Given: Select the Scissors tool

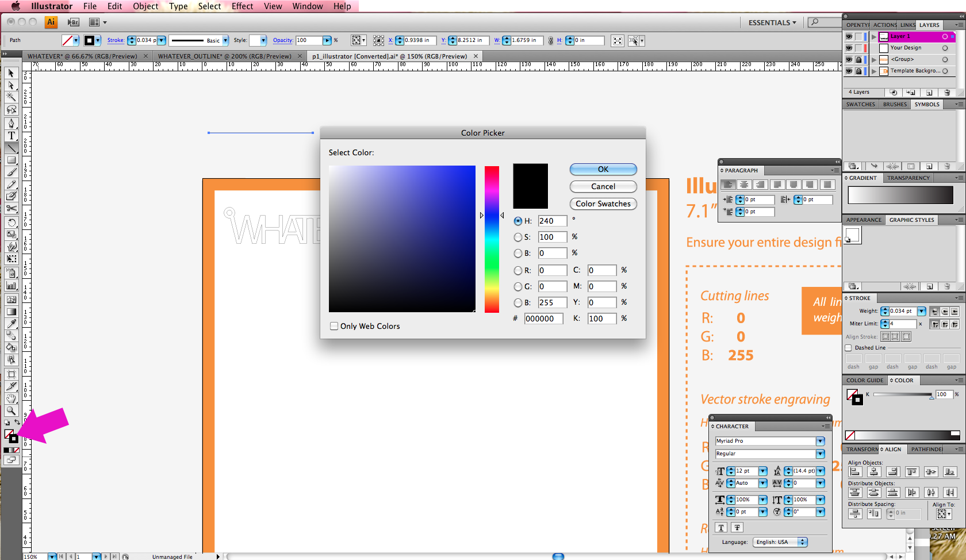Looking at the screenshot, I should (x=11, y=208).
